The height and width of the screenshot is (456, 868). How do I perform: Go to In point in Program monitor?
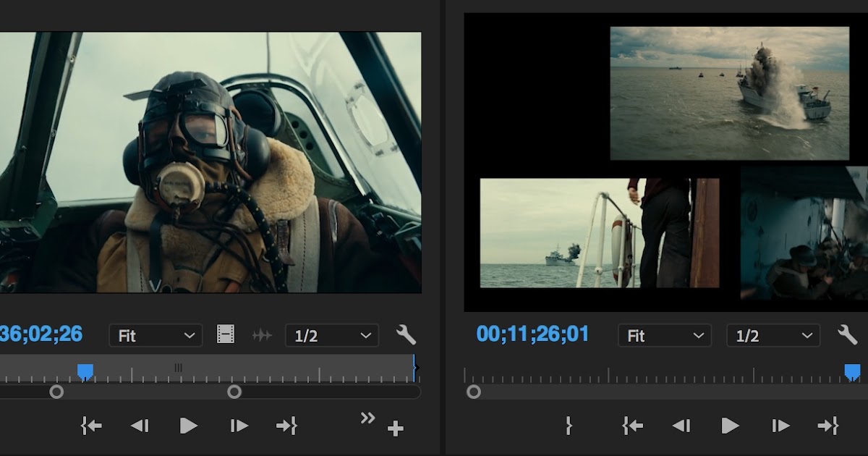[633, 426]
